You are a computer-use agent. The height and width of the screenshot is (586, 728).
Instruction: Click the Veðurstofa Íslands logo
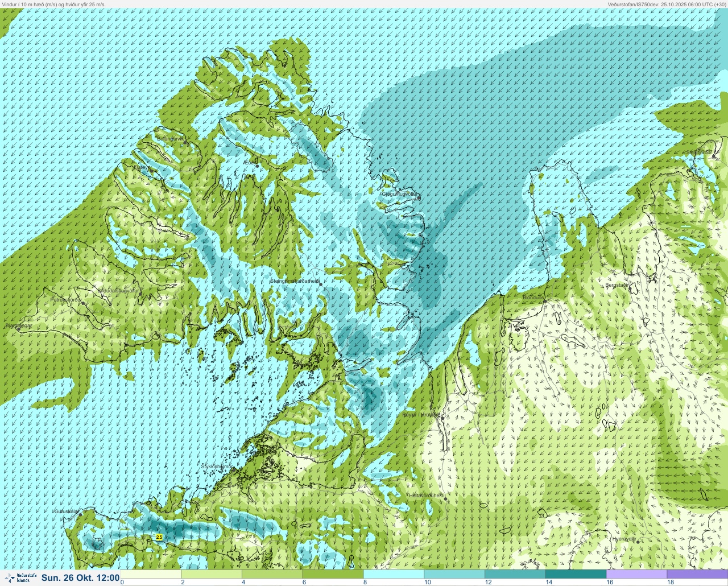tap(20, 578)
